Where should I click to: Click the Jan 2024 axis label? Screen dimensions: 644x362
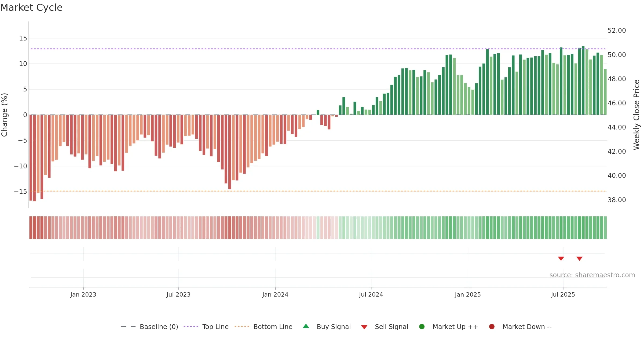tap(275, 295)
